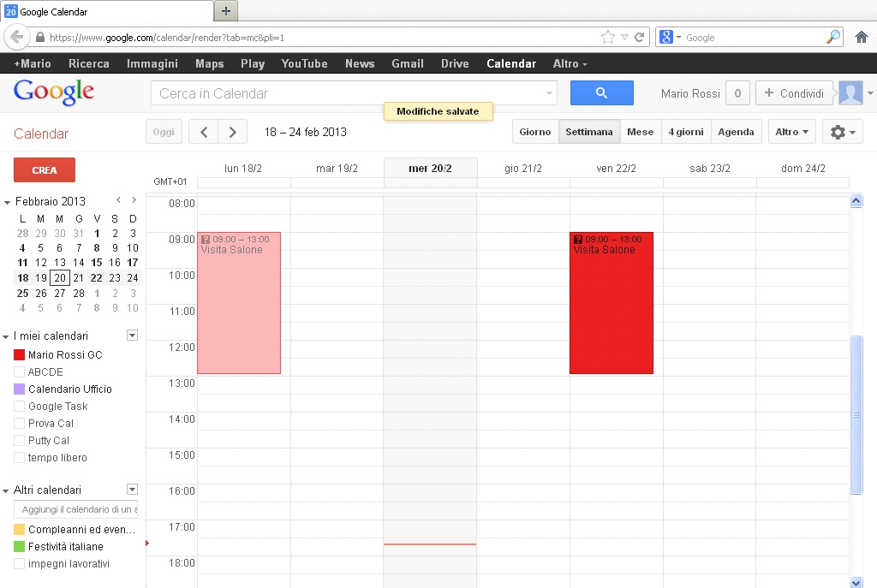The width and height of the screenshot is (877, 588).
Task: Toggle the Festività italiane calendar
Action: click(19, 547)
